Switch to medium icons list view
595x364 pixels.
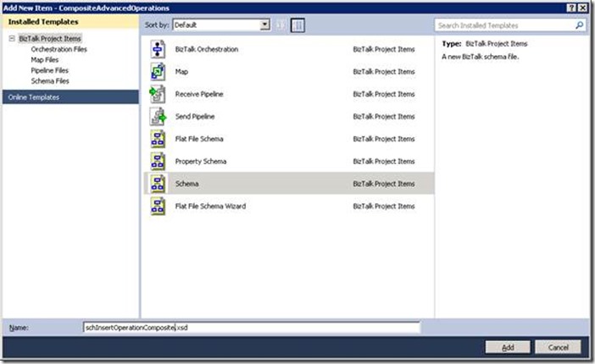[297, 25]
